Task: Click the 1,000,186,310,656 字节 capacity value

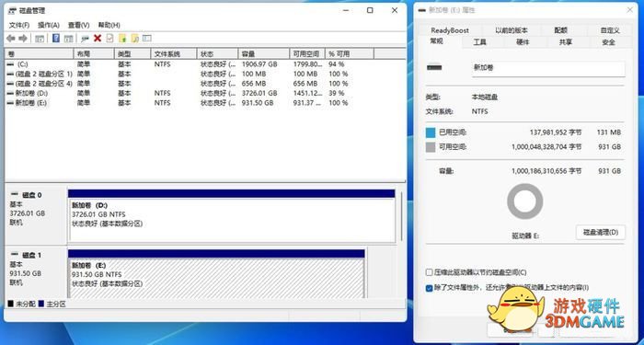Action: (546, 171)
